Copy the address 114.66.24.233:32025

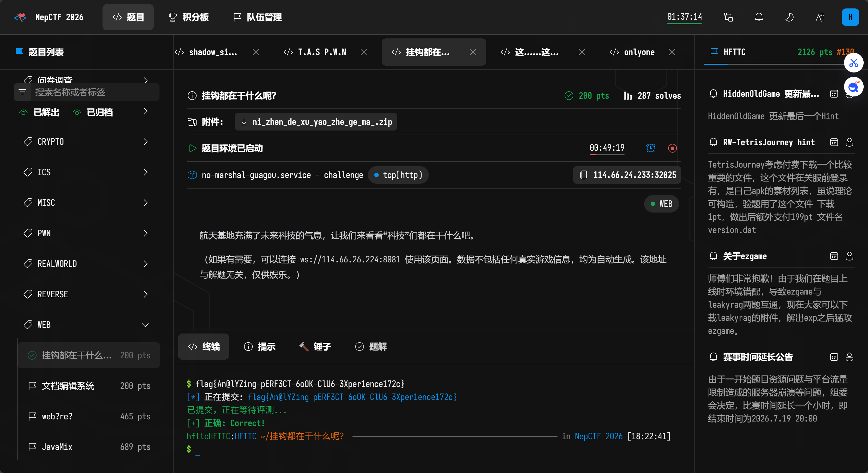[627, 175]
